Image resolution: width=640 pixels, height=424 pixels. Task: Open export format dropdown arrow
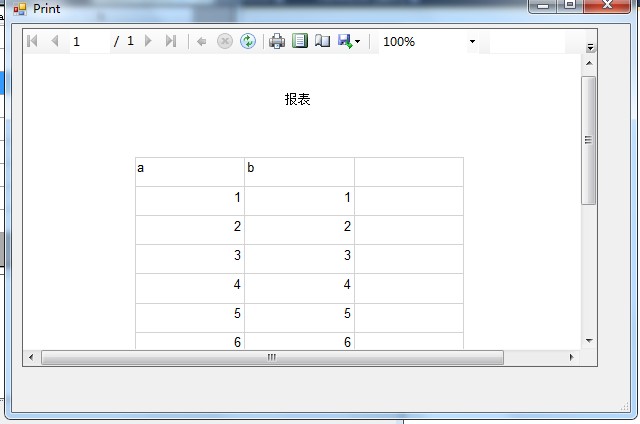click(x=358, y=41)
